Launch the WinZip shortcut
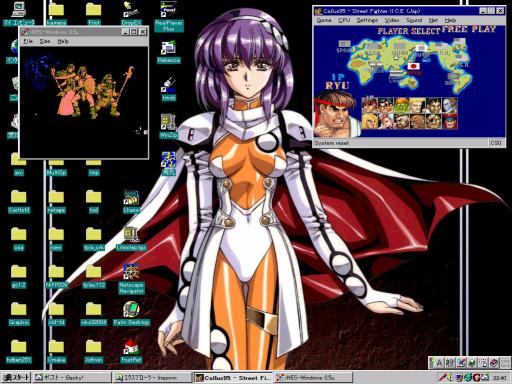Viewport: 512px width, 384px height. tap(169, 127)
